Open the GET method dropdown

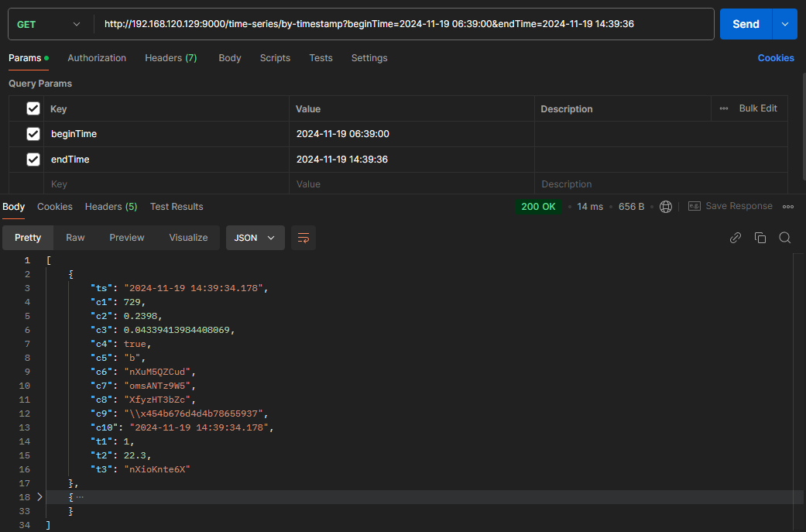click(48, 24)
